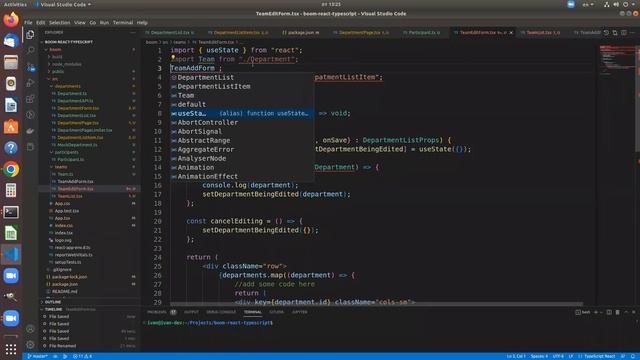Click the sync changes icon in status bar
Image resolution: width=640 pixels, height=360 pixels.
point(55,356)
